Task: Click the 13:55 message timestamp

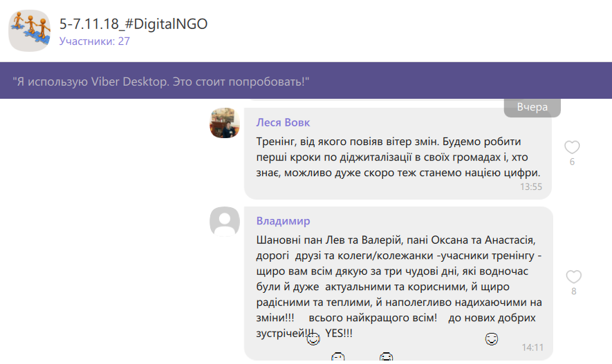Action: pos(531,186)
